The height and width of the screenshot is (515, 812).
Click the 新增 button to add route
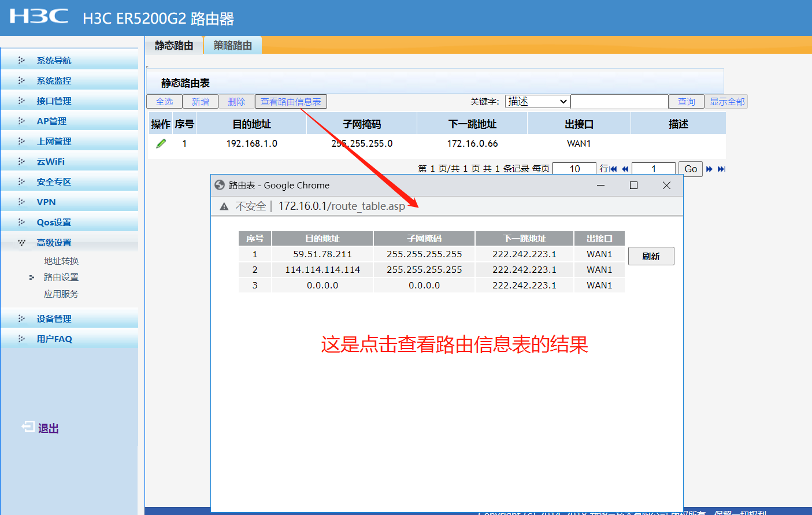pyautogui.click(x=201, y=102)
